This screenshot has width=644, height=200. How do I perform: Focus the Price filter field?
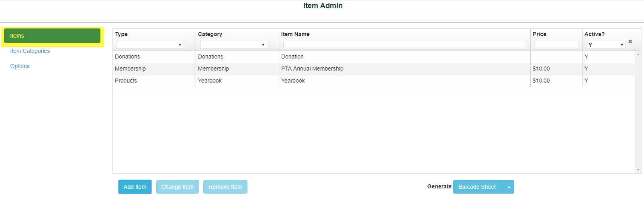pyautogui.click(x=556, y=44)
